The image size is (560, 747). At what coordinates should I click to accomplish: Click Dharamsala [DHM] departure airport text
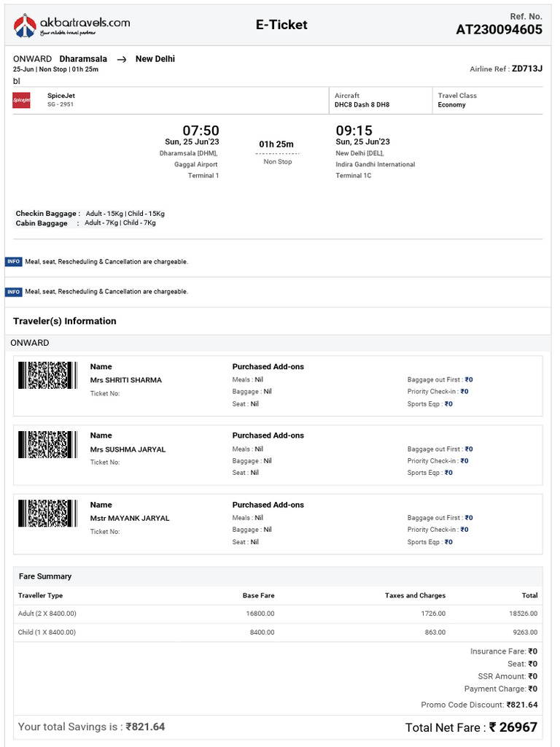point(189,153)
